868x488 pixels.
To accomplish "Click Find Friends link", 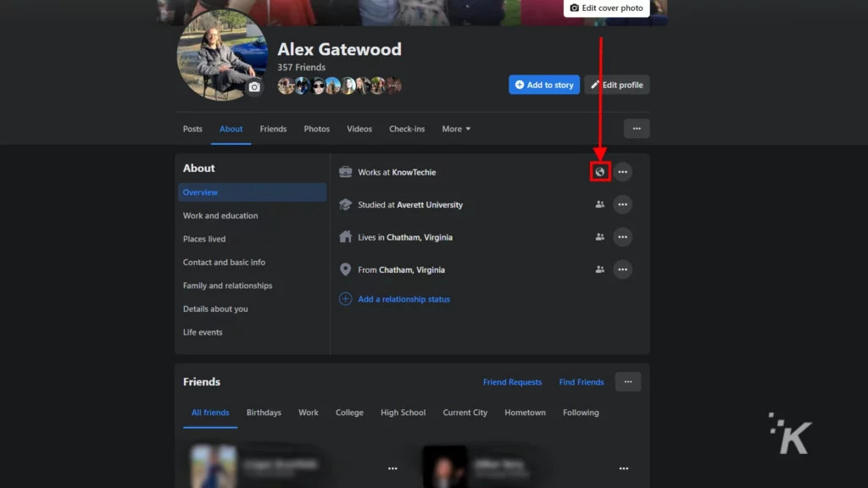I will (x=581, y=382).
